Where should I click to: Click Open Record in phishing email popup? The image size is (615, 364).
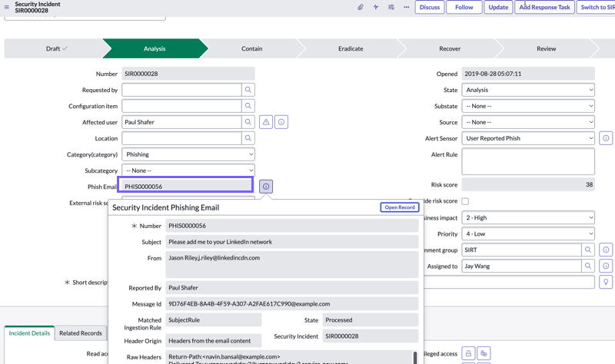[x=400, y=207]
